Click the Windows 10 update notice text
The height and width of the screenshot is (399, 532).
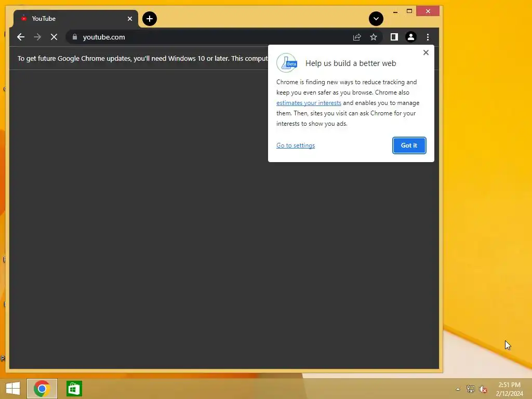[x=142, y=58]
